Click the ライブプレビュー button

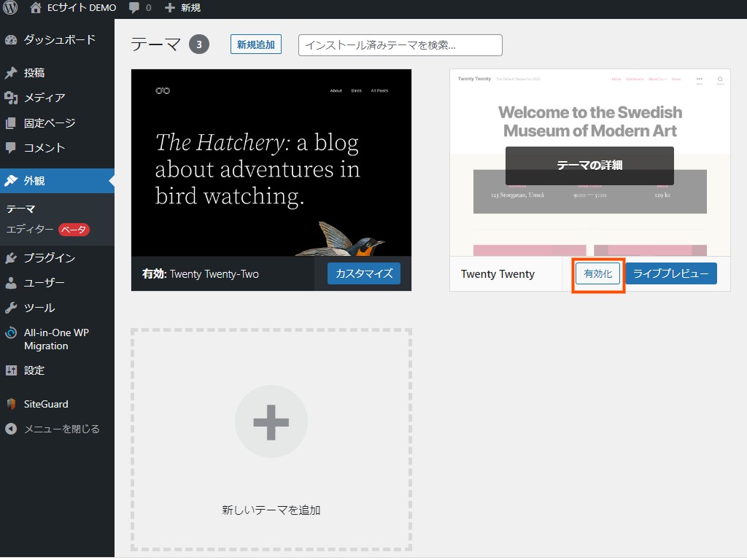(x=670, y=273)
